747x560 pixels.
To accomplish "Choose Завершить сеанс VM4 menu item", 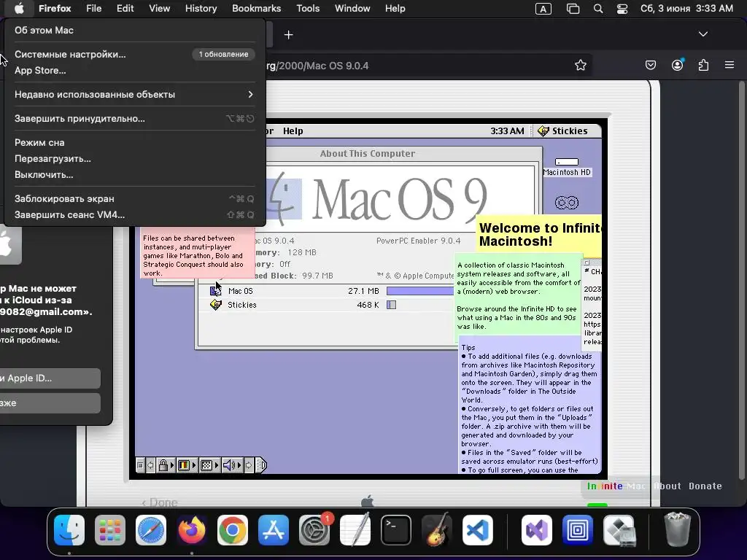I will coord(135,215).
